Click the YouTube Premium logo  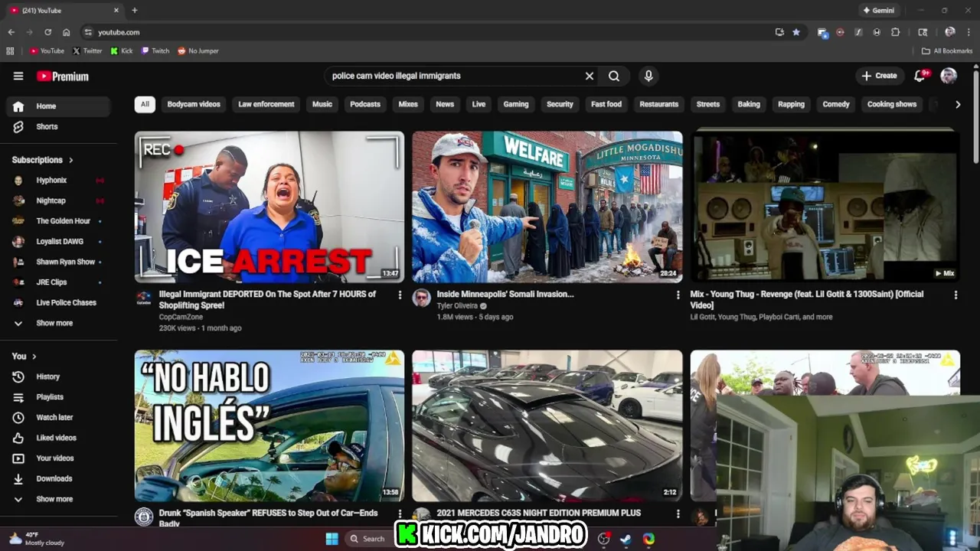(63, 77)
